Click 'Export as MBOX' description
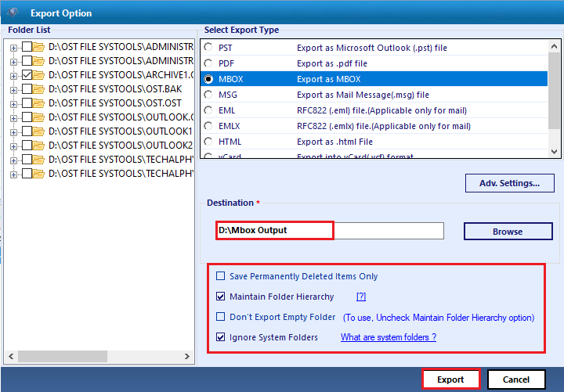This screenshot has height=392, width=564. (329, 79)
